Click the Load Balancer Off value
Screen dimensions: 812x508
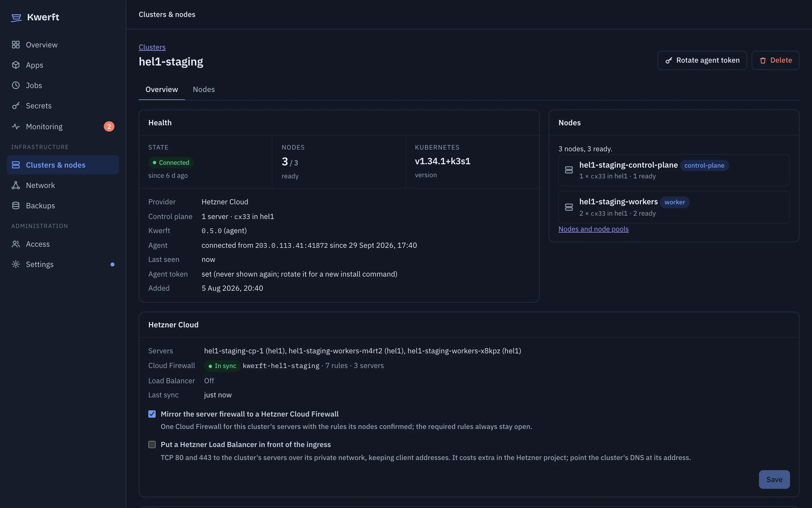pyautogui.click(x=209, y=381)
